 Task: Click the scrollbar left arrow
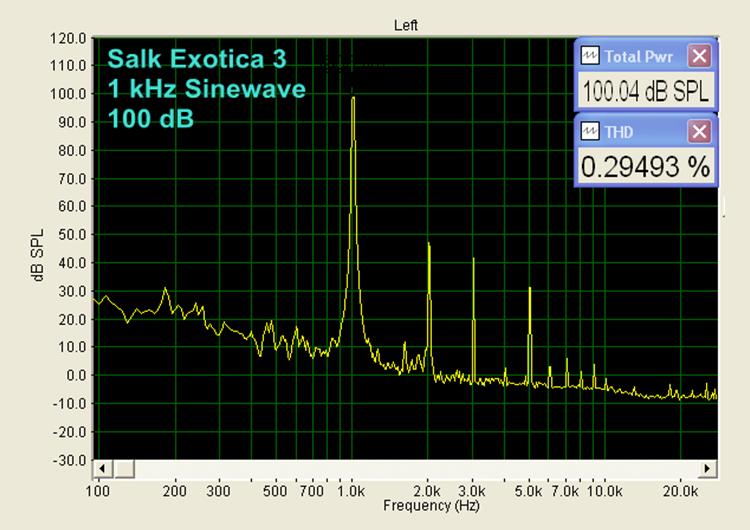pyautogui.click(x=101, y=468)
